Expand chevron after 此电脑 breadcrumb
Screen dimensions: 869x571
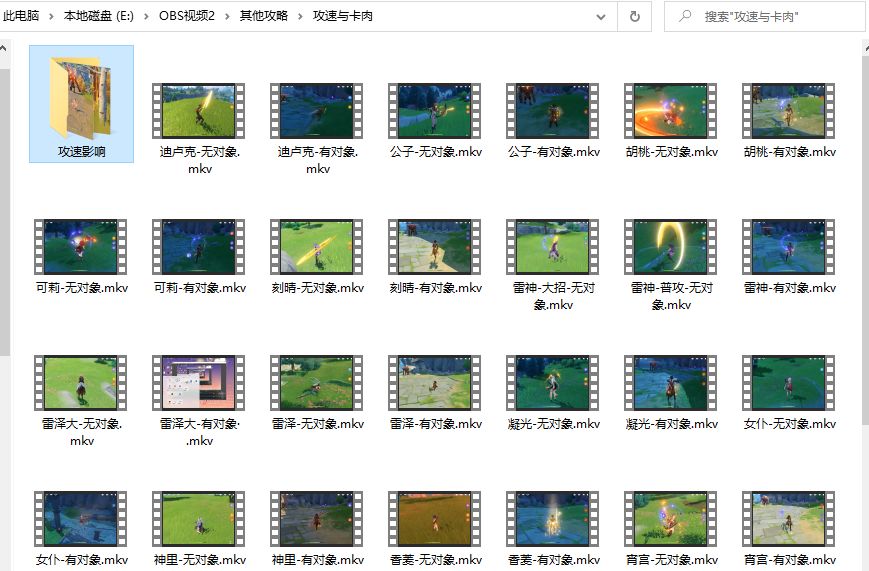(x=51, y=16)
